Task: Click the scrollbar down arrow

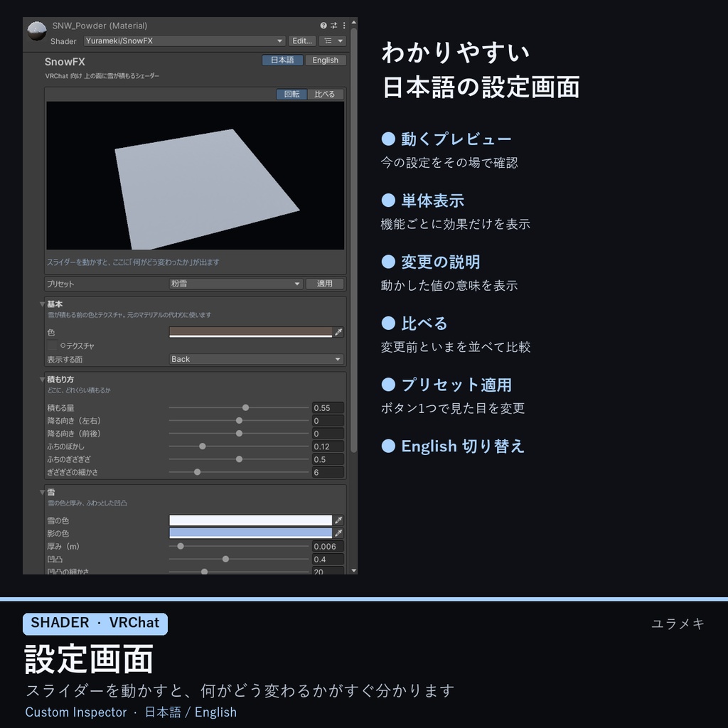Action: (x=354, y=571)
